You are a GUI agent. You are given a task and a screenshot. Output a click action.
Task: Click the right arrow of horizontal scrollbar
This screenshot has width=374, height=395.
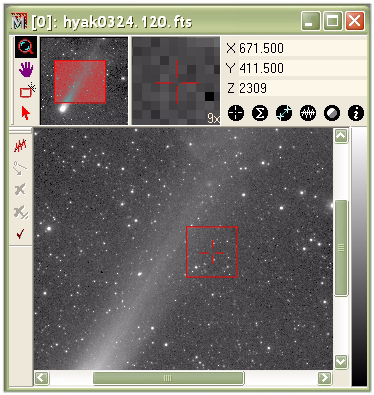point(325,378)
